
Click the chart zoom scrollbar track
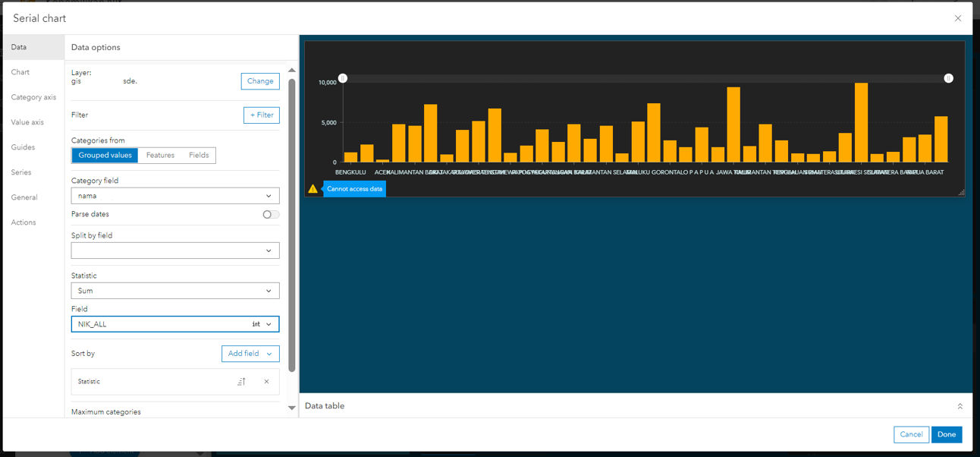click(x=645, y=78)
